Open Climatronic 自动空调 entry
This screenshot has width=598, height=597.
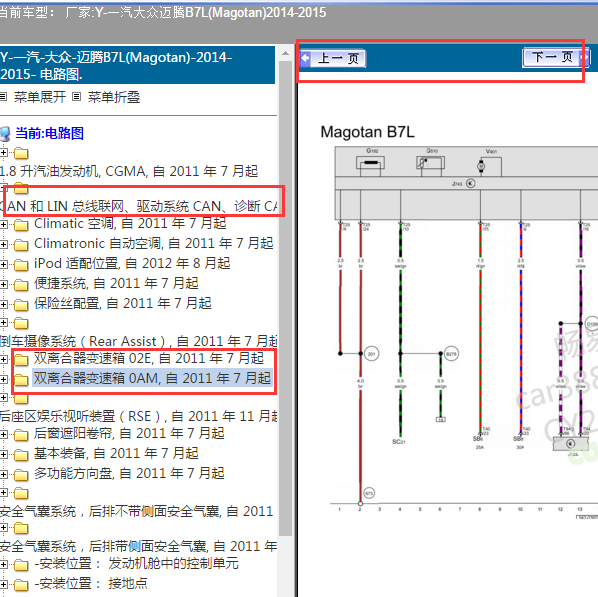(154, 243)
